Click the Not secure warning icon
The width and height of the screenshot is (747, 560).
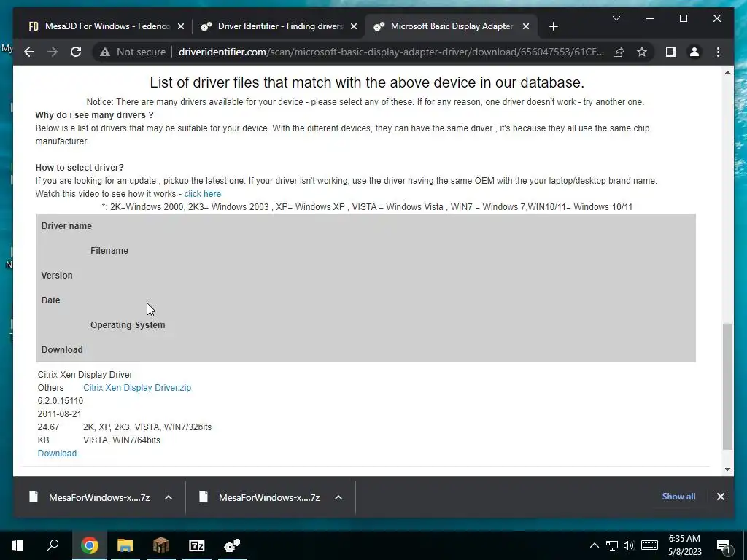point(105,52)
